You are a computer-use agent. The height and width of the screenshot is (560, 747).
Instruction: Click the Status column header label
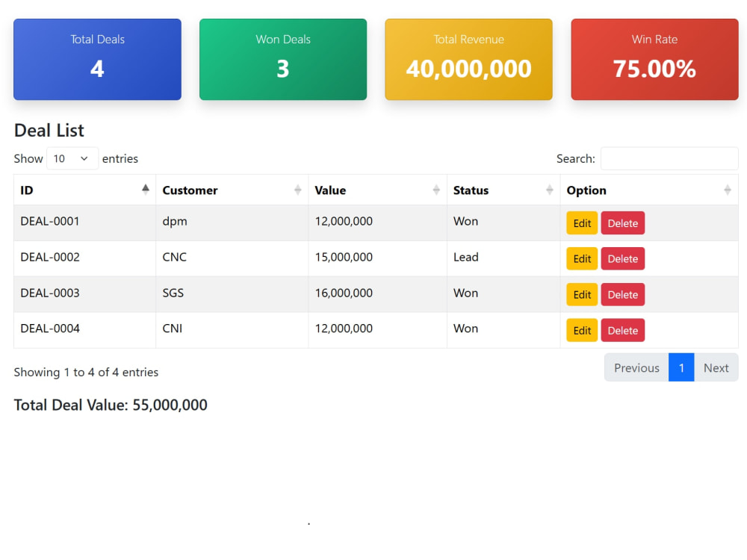point(471,190)
